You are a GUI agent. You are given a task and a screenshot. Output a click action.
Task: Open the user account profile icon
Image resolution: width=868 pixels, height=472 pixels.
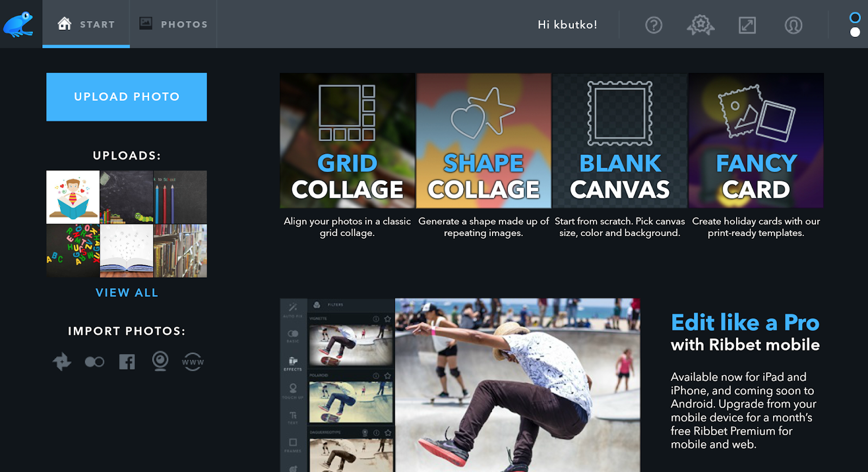click(793, 25)
